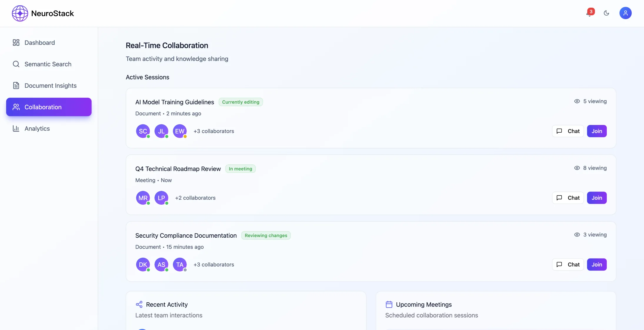Click the Analytics bar chart icon
The image size is (644, 330).
16,129
